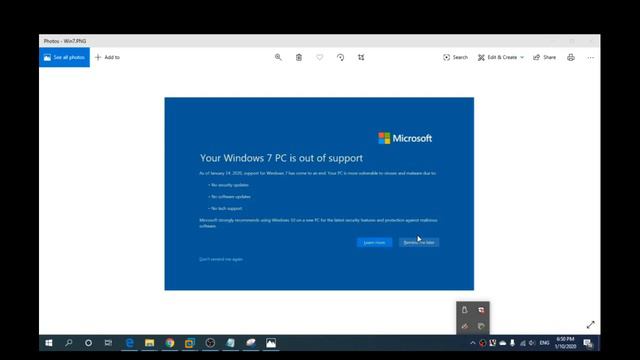640x360 pixels.
Task: Switch input language via ENG indicator
Action: tap(544, 343)
